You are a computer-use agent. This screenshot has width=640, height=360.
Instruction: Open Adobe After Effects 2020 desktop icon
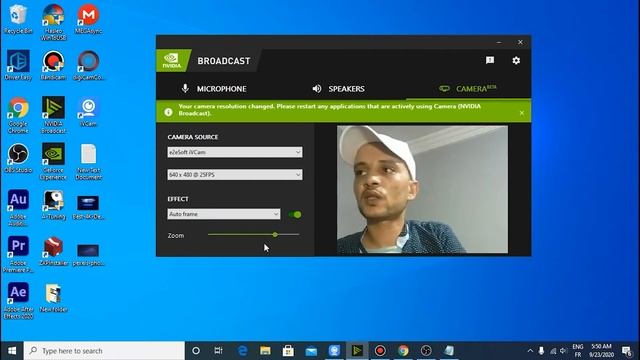point(18,301)
